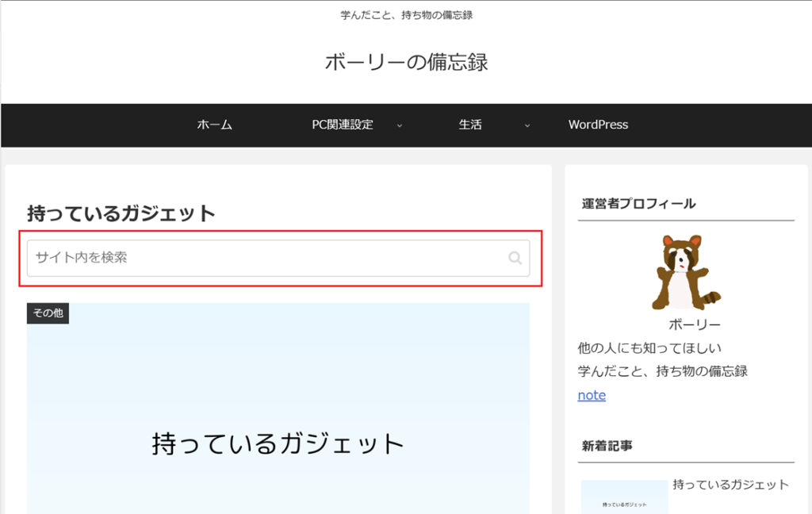The width and height of the screenshot is (812, 514).
Task: Click the raccoon profile avatar image
Action: 686,272
